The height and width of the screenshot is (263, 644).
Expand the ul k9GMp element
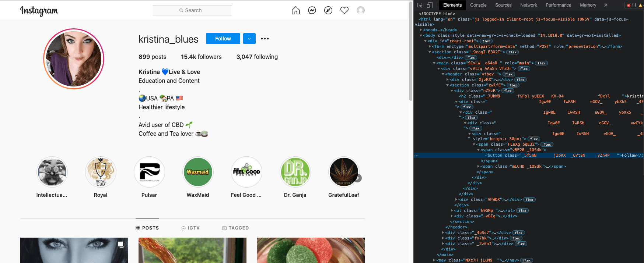tap(452, 211)
